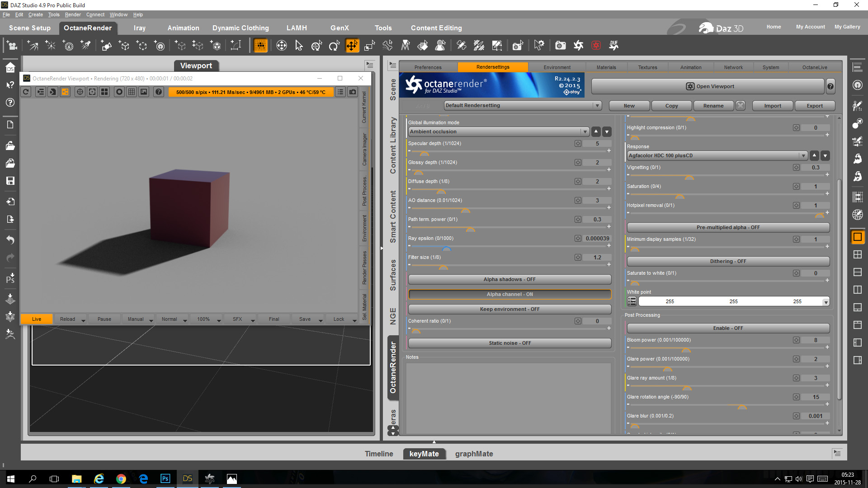Click the Octane viewport camera snapshot icon
Screen dimensions: 868x488
(x=353, y=92)
